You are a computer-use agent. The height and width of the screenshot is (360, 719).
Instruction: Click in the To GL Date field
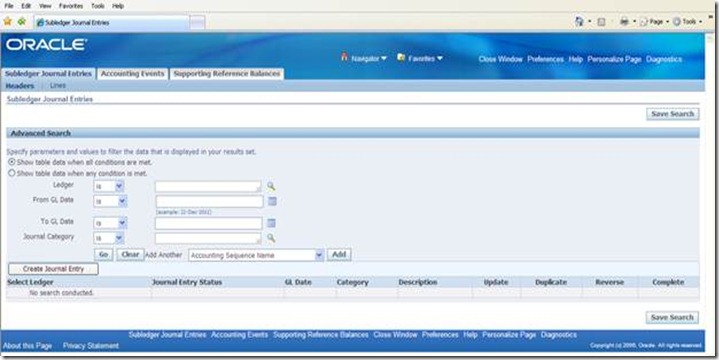209,223
